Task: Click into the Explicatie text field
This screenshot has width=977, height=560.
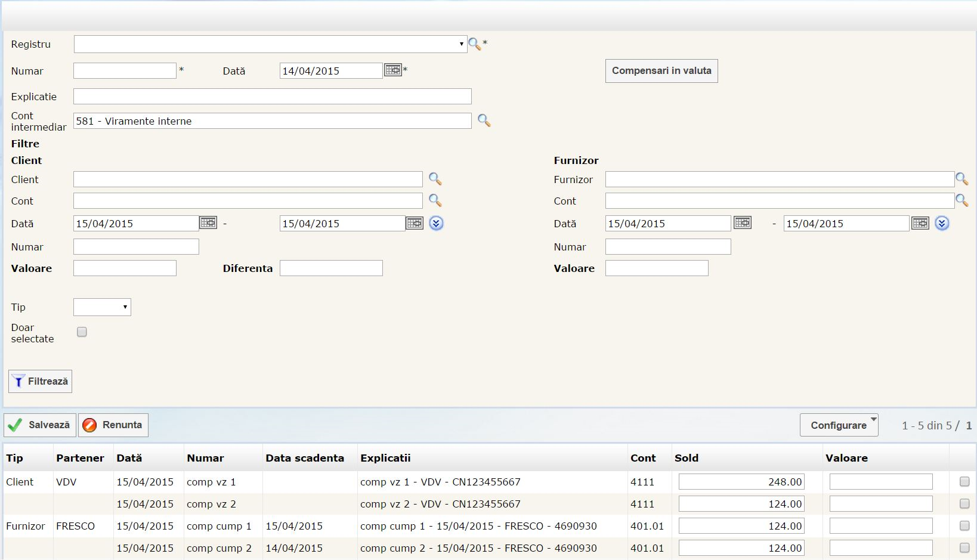Action: pos(272,97)
